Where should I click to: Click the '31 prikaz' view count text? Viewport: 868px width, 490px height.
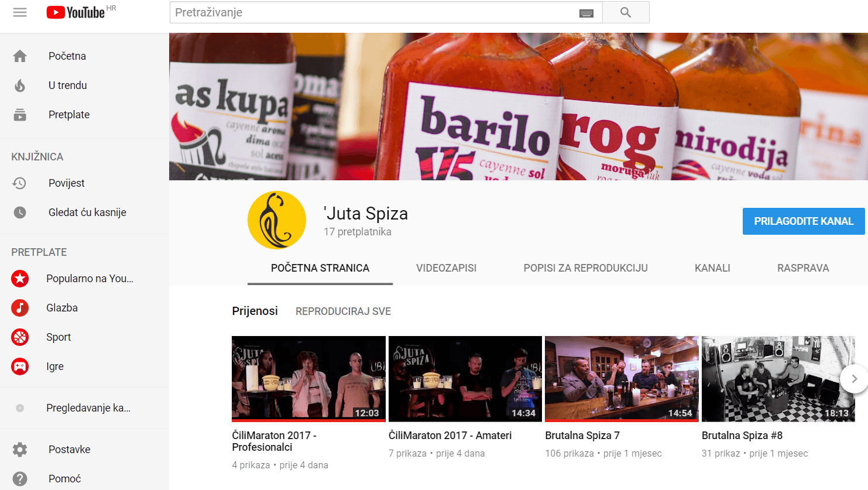[x=721, y=454]
